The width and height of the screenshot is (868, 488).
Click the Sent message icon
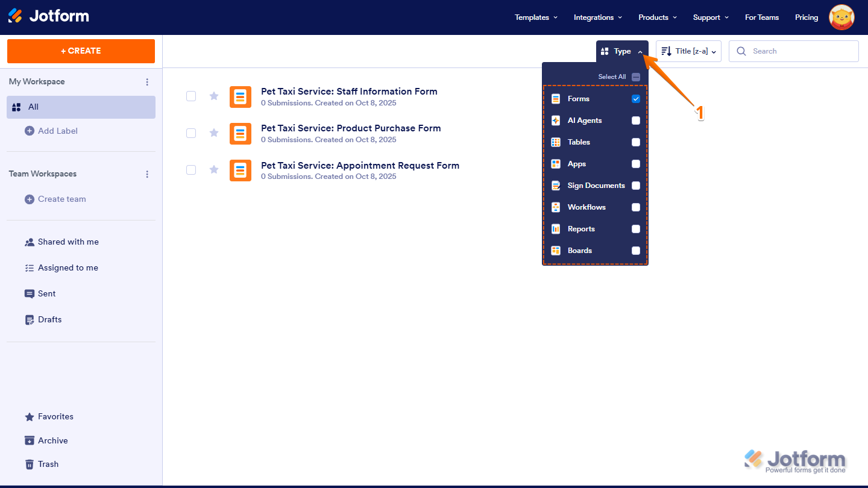(30, 294)
